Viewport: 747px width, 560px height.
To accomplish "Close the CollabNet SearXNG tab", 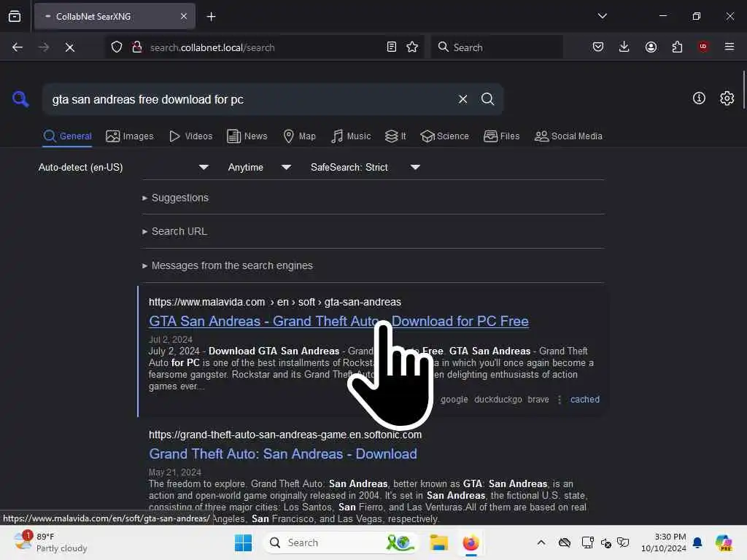I will click(184, 16).
